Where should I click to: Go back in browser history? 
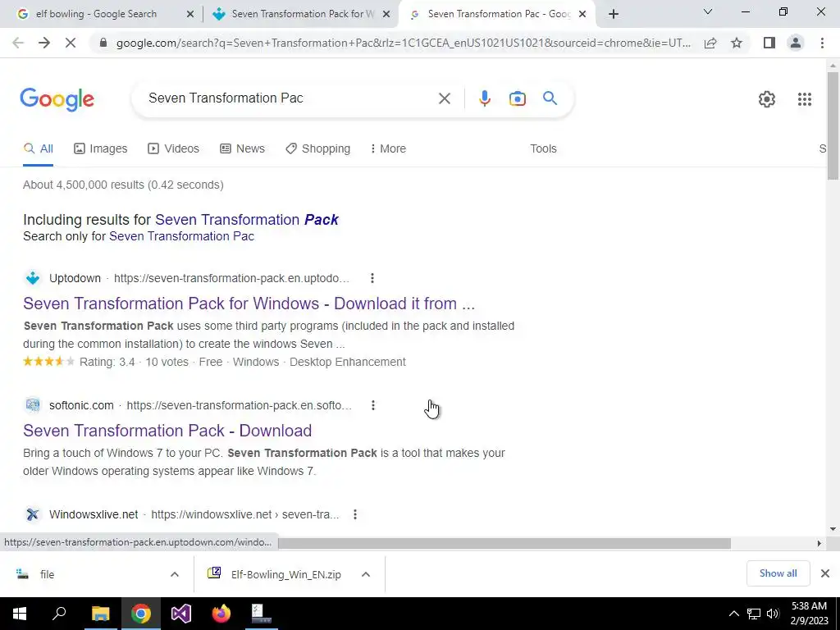click(x=18, y=43)
